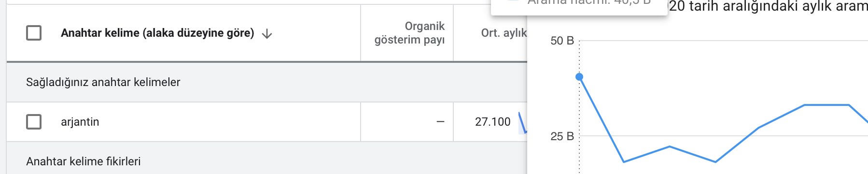The width and height of the screenshot is (868, 174).
Task: Click the chart title about aylık arama
Action: tap(768, 6)
